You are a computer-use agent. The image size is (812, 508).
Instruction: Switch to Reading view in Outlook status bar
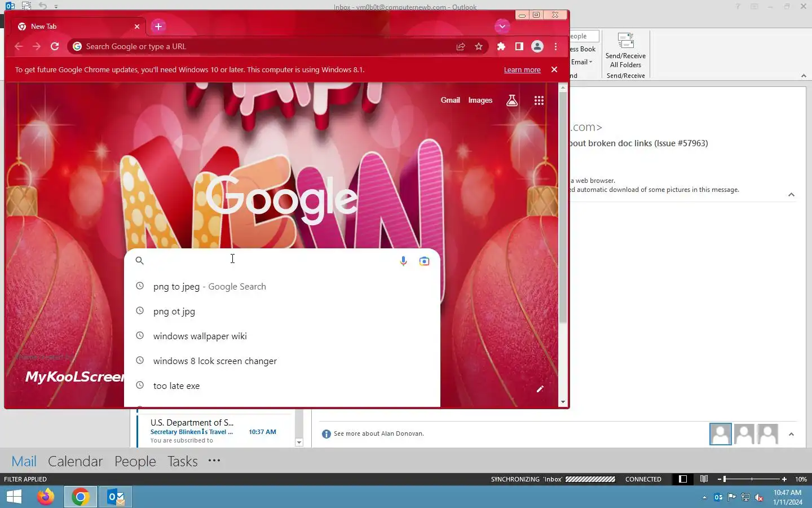point(704,479)
